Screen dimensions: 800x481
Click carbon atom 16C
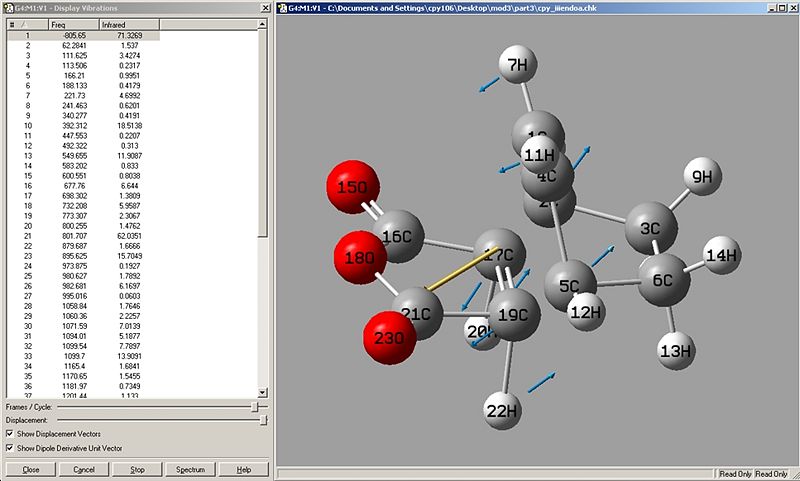[x=399, y=236]
